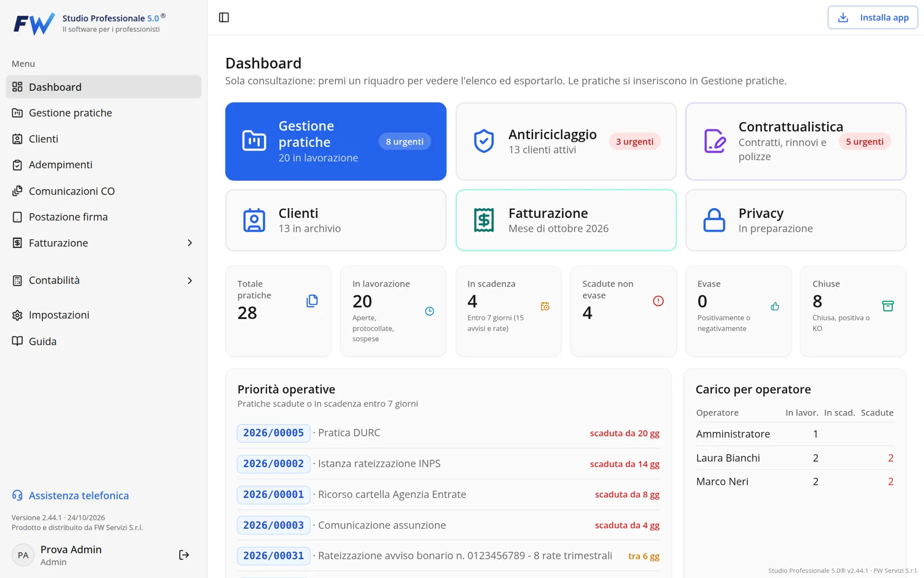Click the Postazione firma tablet icon
Image resolution: width=924 pixels, height=578 pixels.
point(17,217)
